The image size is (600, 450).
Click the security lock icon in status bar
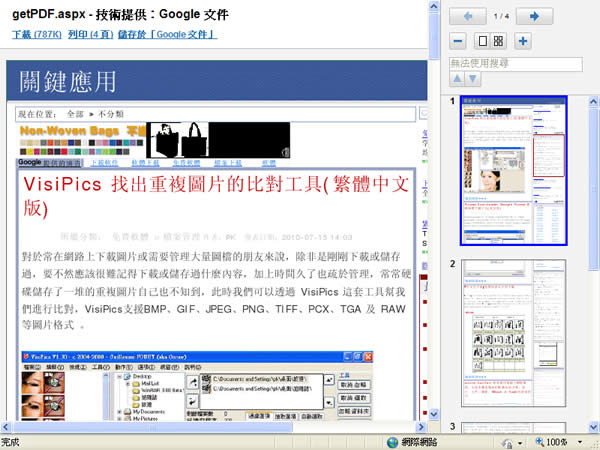(507, 443)
